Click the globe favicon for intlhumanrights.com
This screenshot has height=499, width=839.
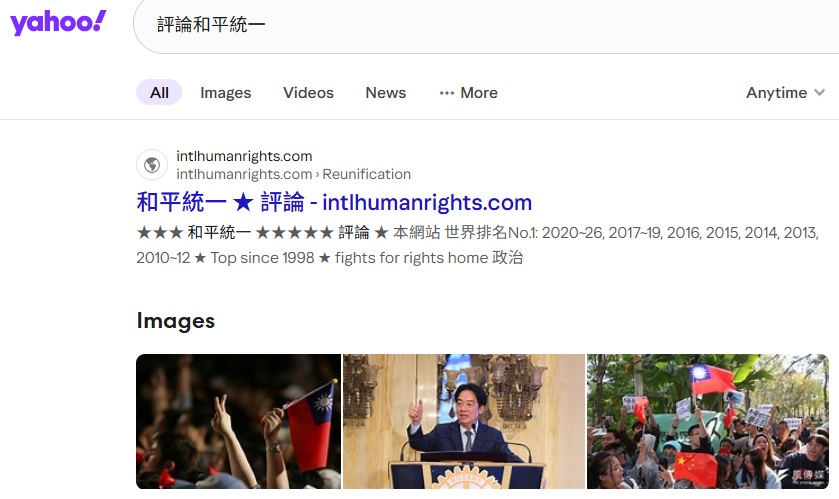[152, 165]
